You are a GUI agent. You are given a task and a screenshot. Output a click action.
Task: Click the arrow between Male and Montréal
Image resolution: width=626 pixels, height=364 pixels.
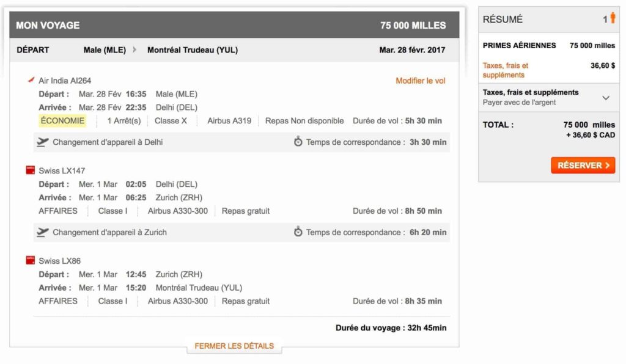coord(134,50)
